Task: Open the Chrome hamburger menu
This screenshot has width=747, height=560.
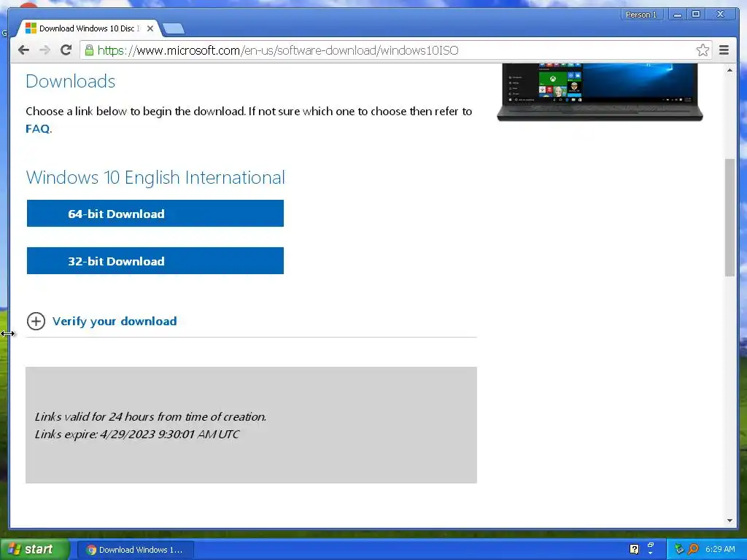Action: click(724, 50)
